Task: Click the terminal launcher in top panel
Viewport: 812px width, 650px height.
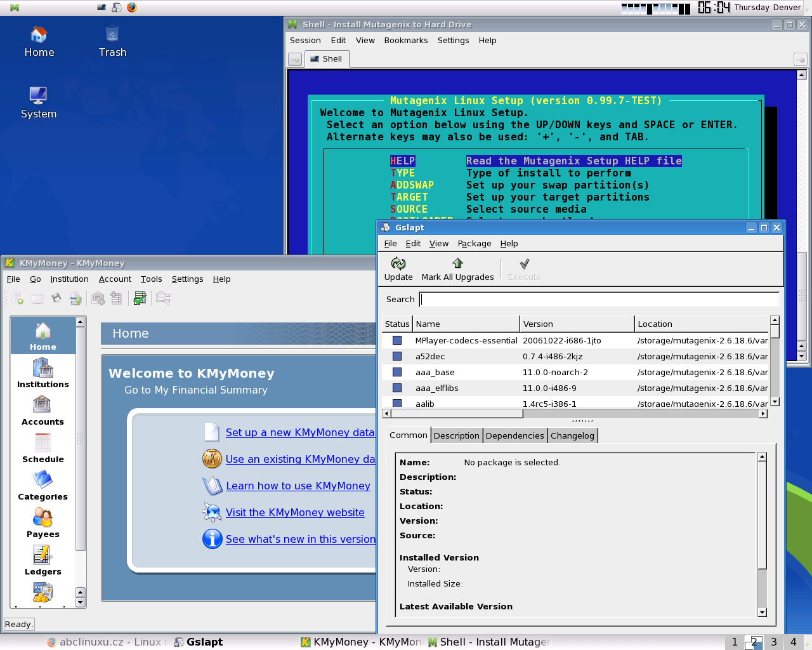Action: 101,8
